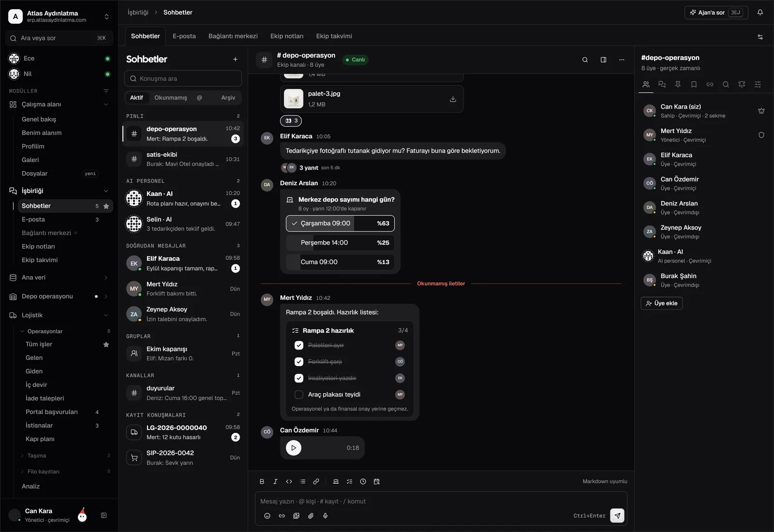Toggle the side panel layout icon
The image size is (774, 532).
(x=603, y=60)
